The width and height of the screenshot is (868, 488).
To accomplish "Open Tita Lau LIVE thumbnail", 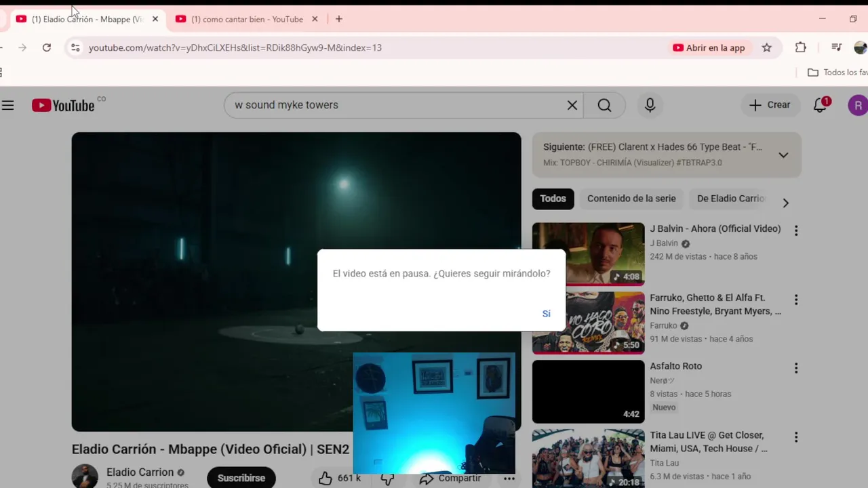I will click(588, 458).
